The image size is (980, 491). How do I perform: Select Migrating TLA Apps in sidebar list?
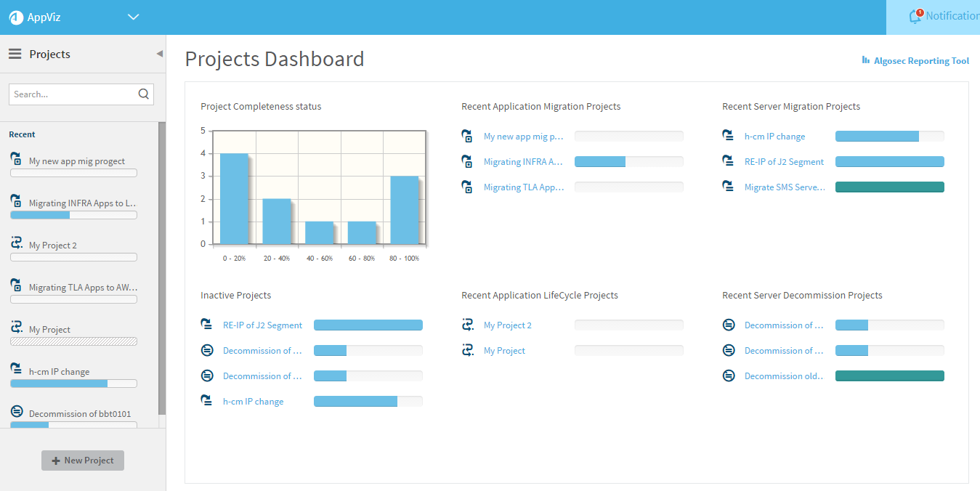click(83, 288)
